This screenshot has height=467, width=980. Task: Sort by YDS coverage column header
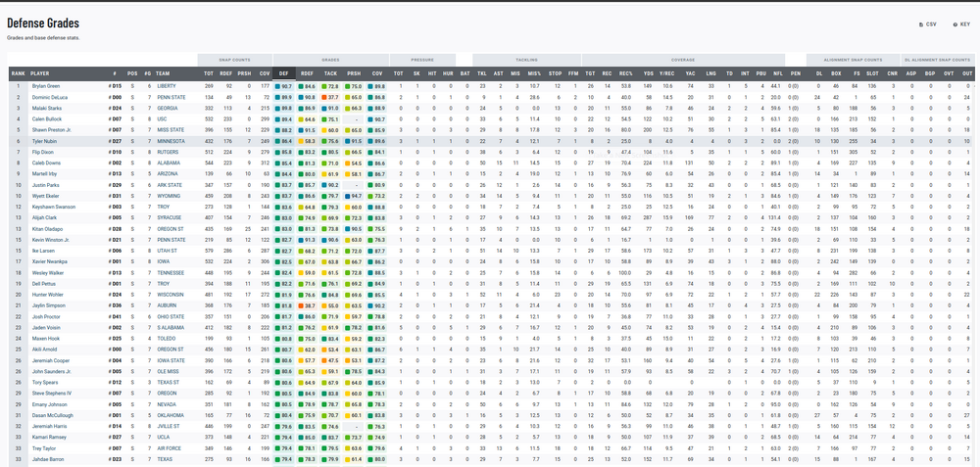click(648, 72)
